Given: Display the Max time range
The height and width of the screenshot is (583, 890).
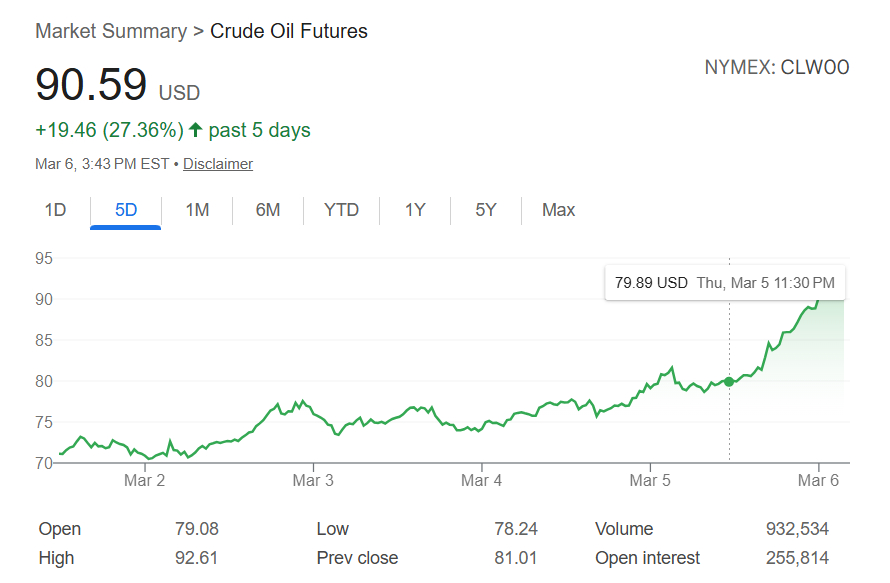Looking at the screenshot, I should point(558,210).
